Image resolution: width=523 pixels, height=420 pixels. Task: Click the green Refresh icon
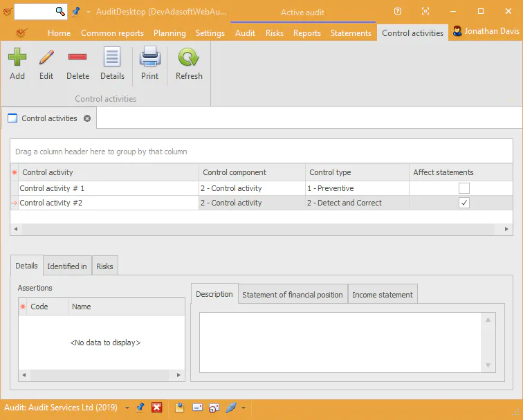pos(189,57)
